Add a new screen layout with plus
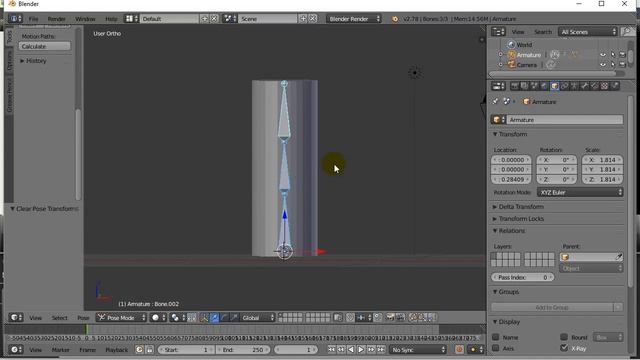640x360 pixels. [204, 19]
